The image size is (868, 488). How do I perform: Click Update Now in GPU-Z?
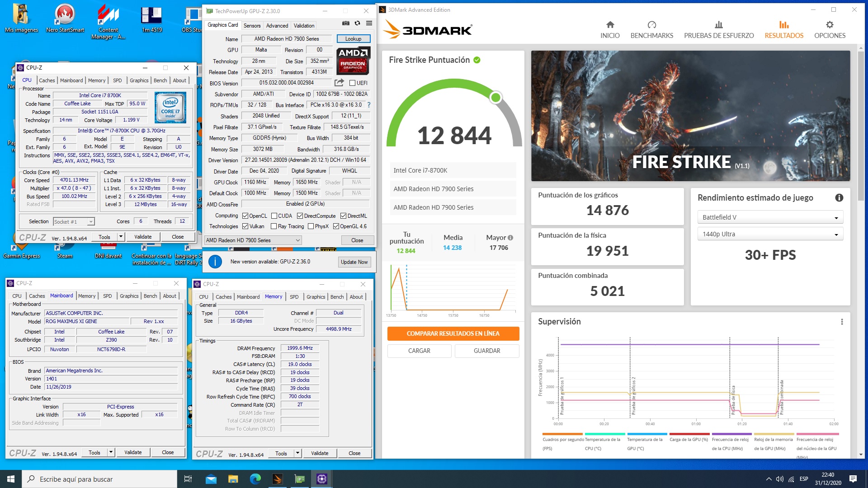(354, 262)
